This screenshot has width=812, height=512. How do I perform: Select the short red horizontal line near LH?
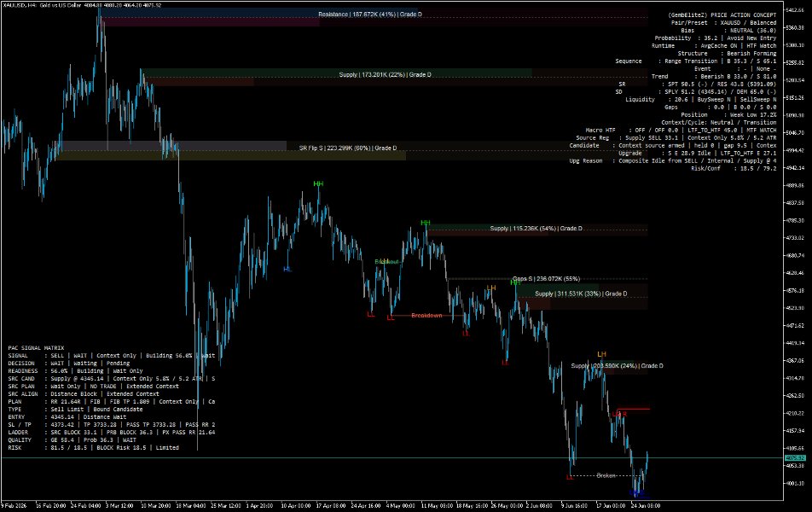pyautogui.click(x=634, y=410)
